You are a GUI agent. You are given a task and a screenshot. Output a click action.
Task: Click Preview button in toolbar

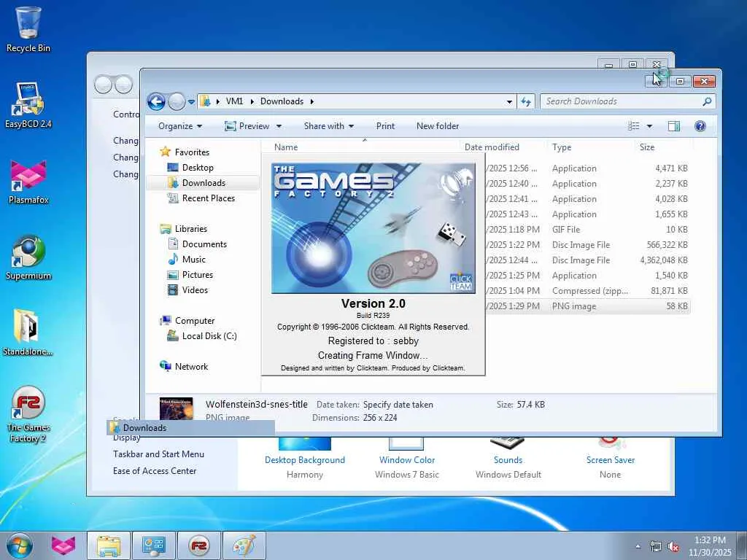point(247,126)
